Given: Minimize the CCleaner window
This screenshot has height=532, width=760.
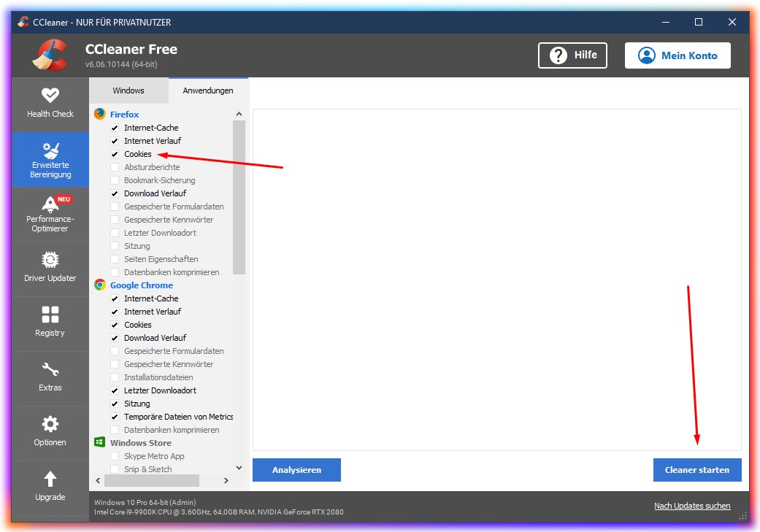Looking at the screenshot, I should pos(666,22).
